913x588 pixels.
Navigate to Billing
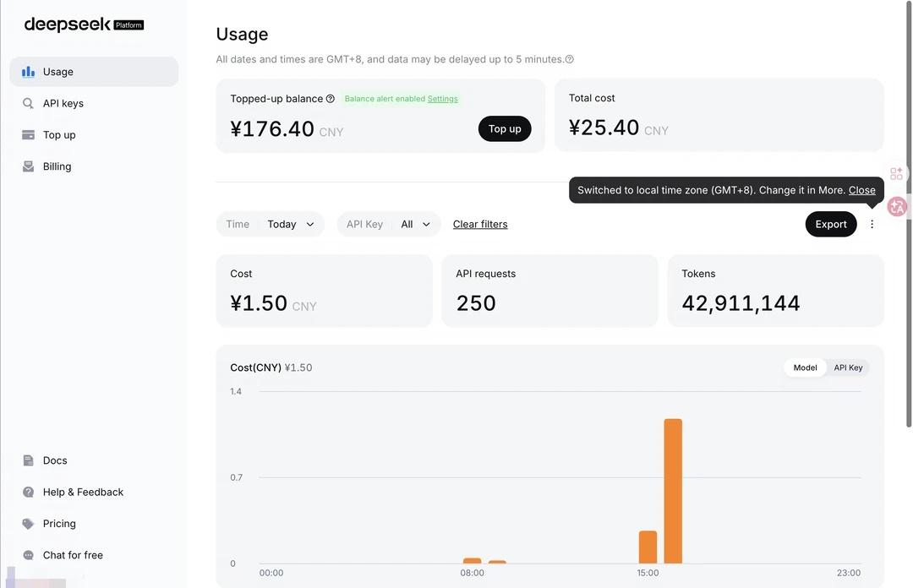click(x=94, y=166)
